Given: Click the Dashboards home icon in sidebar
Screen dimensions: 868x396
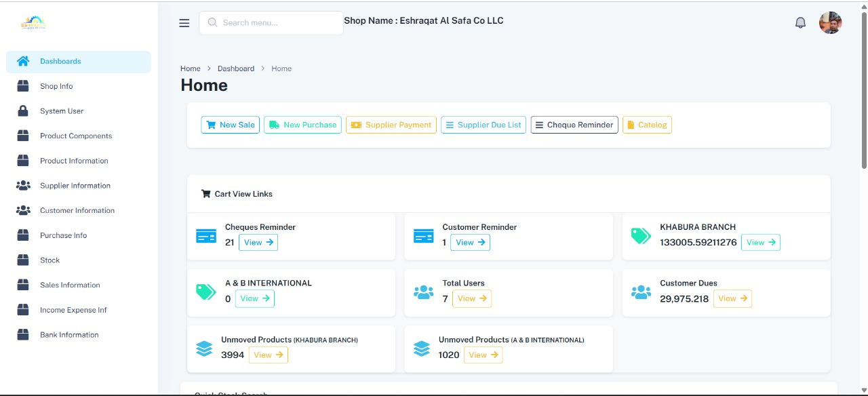Looking at the screenshot, I should click(23, 61).
